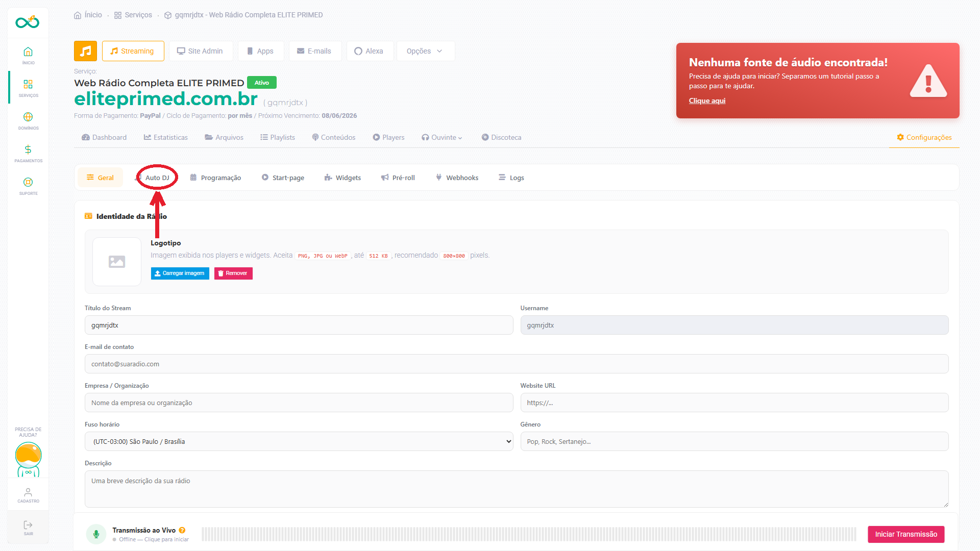Open Domínios in the left sidebar
Viewport: 980px width, 551px height.
(x=28, y=121)
